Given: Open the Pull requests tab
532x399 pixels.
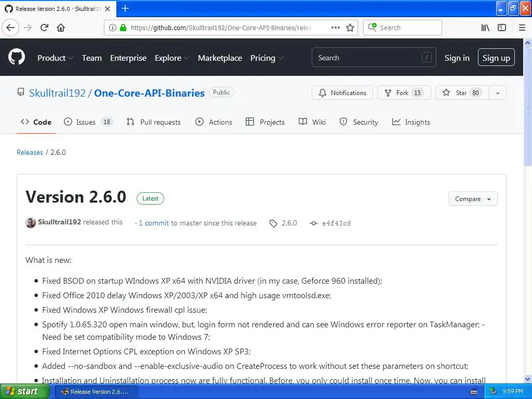Looking at the screenshot, I should pos(154,122).
